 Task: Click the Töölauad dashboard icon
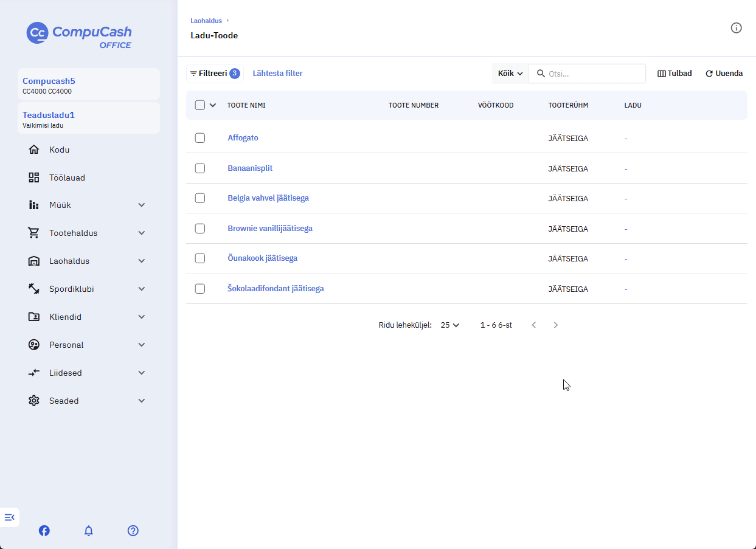pos(34,178)
